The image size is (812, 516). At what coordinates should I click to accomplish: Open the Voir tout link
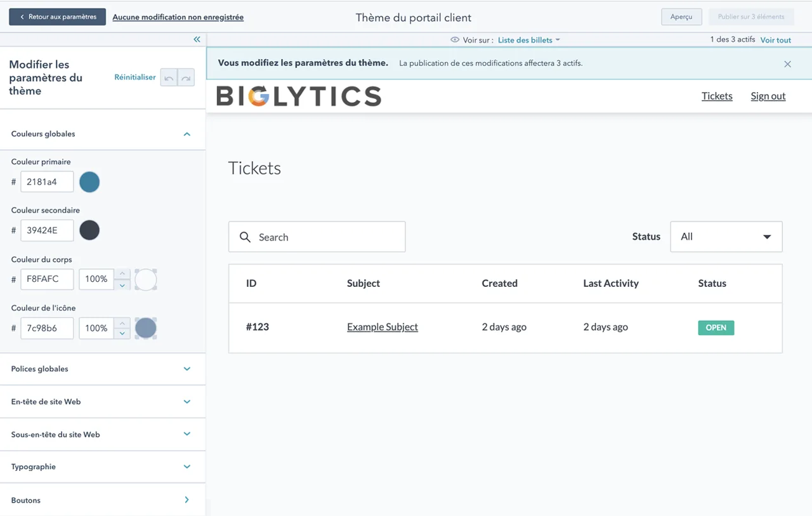[x=775, y=40]
